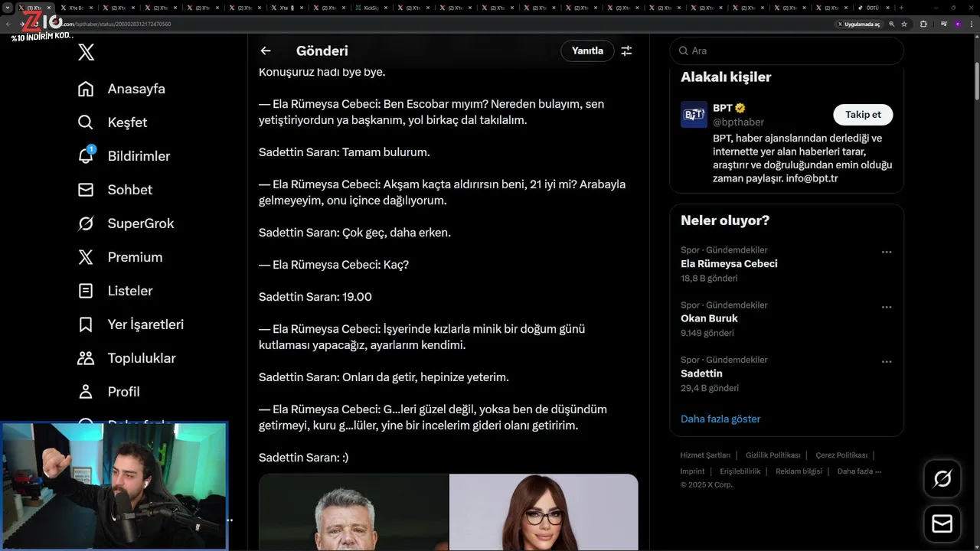This screenshot has width=980, height=551.
Task: Open Sohbet envelope icon
Action: 86,190
